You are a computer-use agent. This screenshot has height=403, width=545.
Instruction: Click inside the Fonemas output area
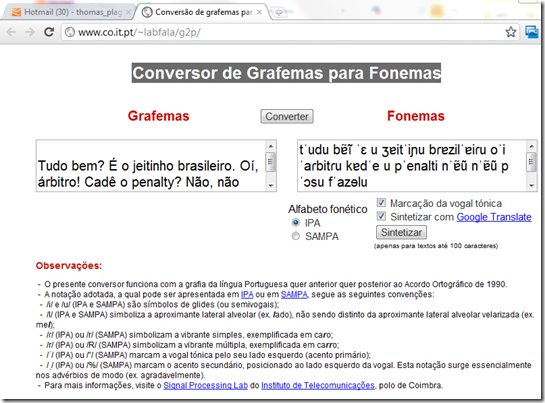(x=412, y=166)
